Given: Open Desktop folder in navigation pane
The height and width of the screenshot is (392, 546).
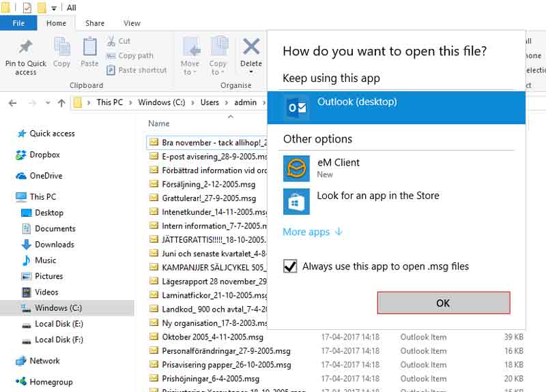Looking at the screenshot, I should [x=48, y=213].
